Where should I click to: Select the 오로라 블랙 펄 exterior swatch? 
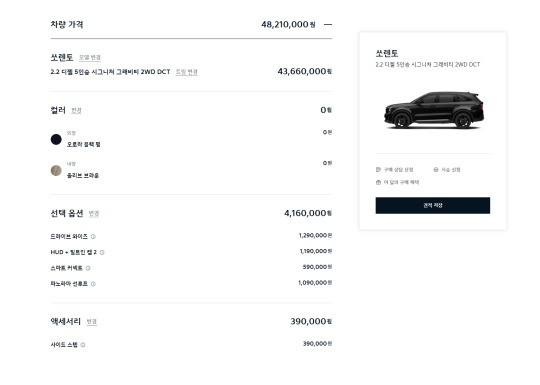(x=56, y=139)
